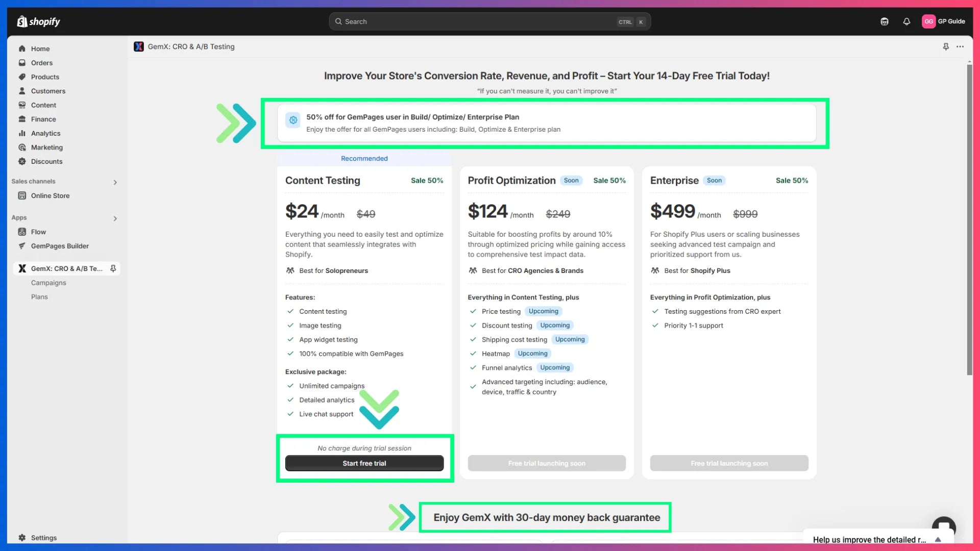Click 'Best for Shopify Plus' people icon
This screenshot has height=551, width=980.
coord(655,270)
